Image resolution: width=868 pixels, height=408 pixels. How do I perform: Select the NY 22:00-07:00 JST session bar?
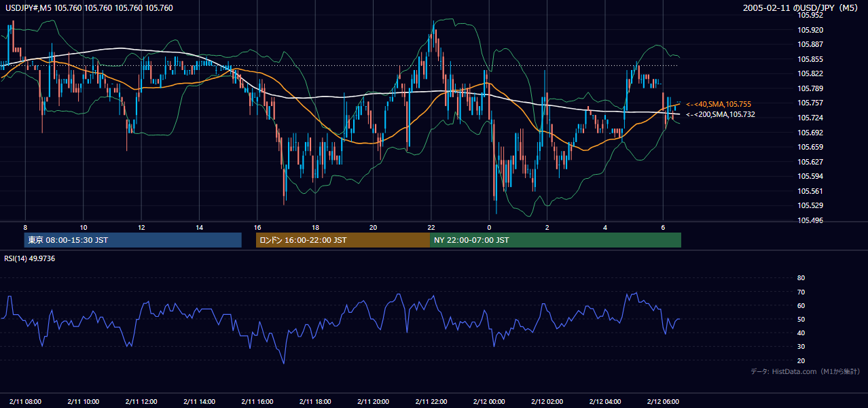[x=556, y=240]
